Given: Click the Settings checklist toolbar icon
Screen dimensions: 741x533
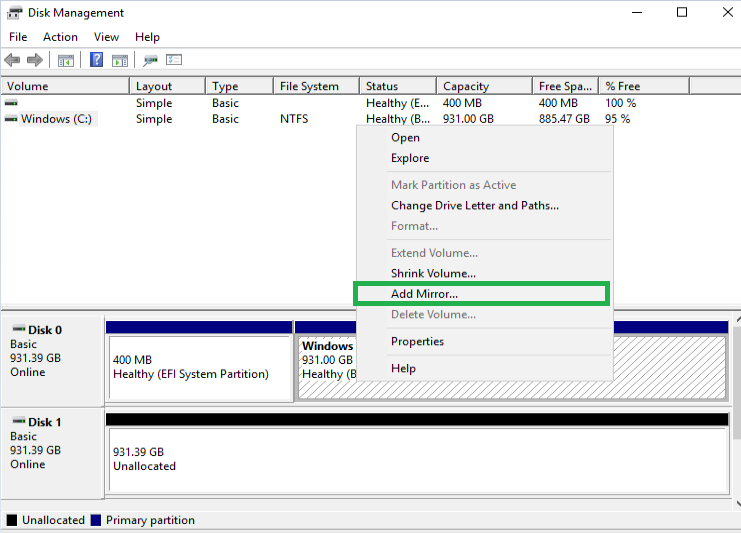Looking at the screenshot, I should (x=174, y=60).
